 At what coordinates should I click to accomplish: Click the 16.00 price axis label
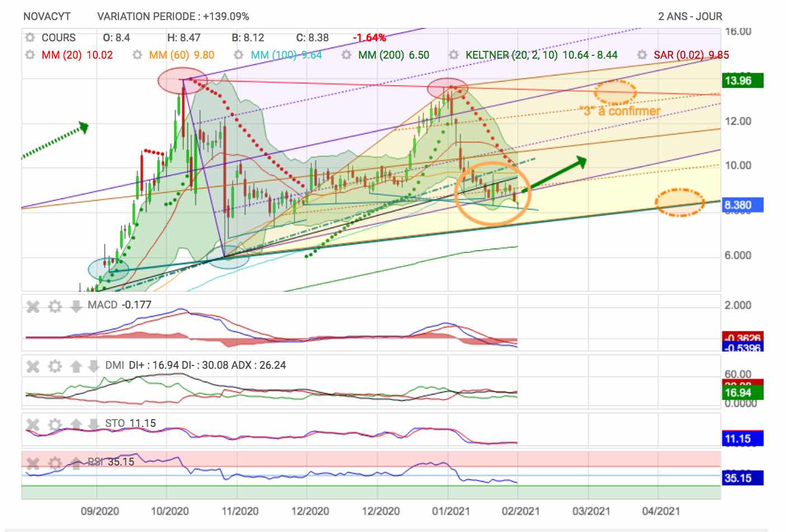point(738,32)
